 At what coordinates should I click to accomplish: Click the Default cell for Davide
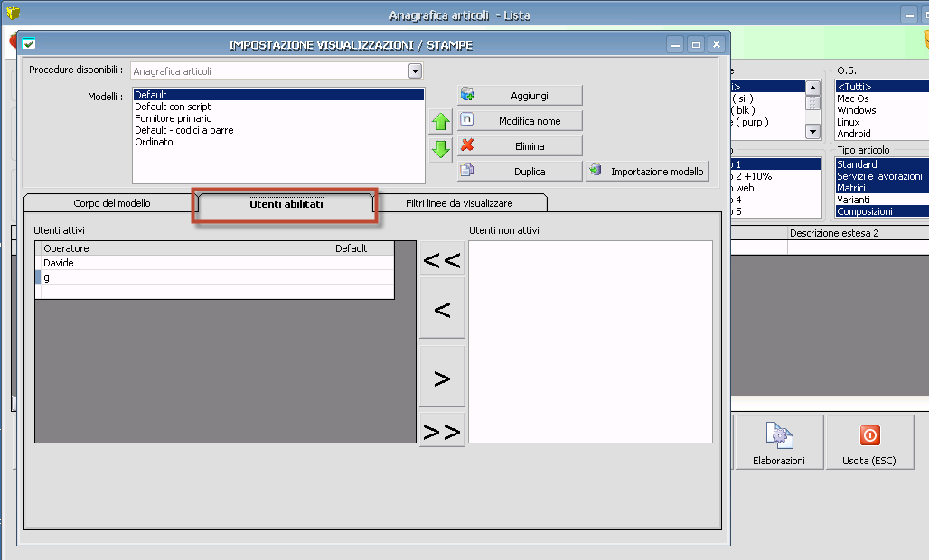pyautogui.click(x=363, y=263)
